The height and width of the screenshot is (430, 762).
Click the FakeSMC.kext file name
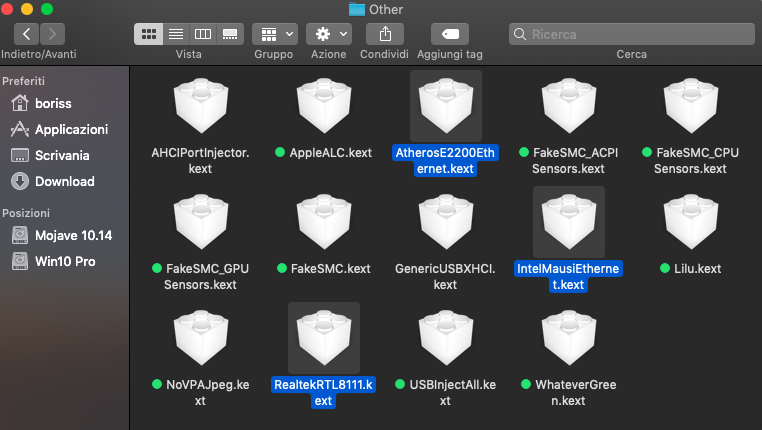tap(330, 269)
